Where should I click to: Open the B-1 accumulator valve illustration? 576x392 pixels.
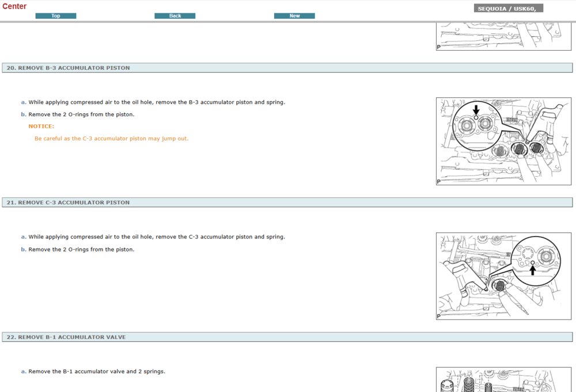point(503,380)
